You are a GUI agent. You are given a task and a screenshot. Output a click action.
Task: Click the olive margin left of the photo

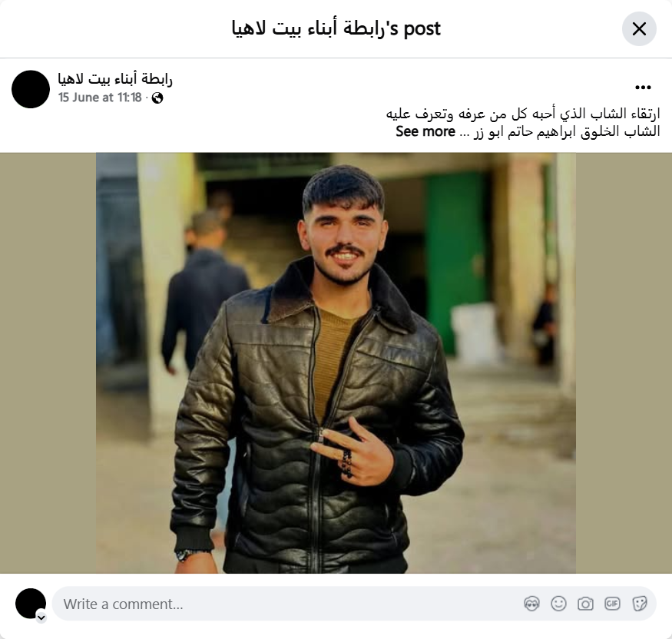(x=48, y=363)
